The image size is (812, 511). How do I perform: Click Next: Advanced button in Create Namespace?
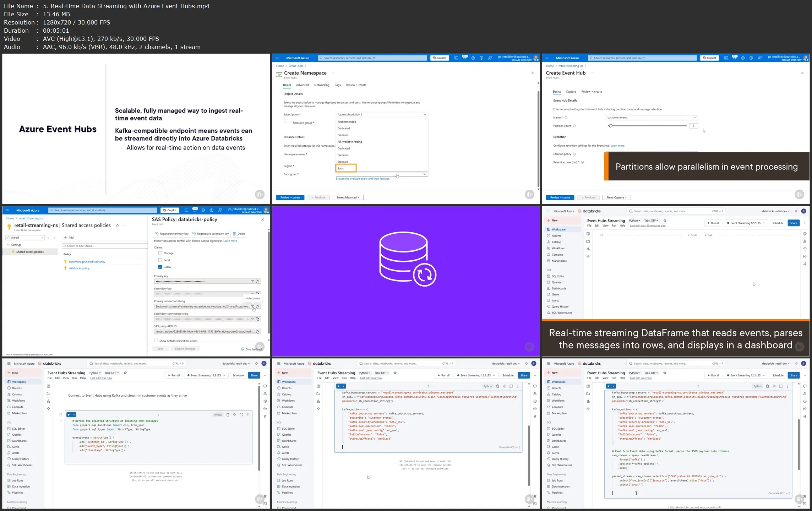coord(348,198)
